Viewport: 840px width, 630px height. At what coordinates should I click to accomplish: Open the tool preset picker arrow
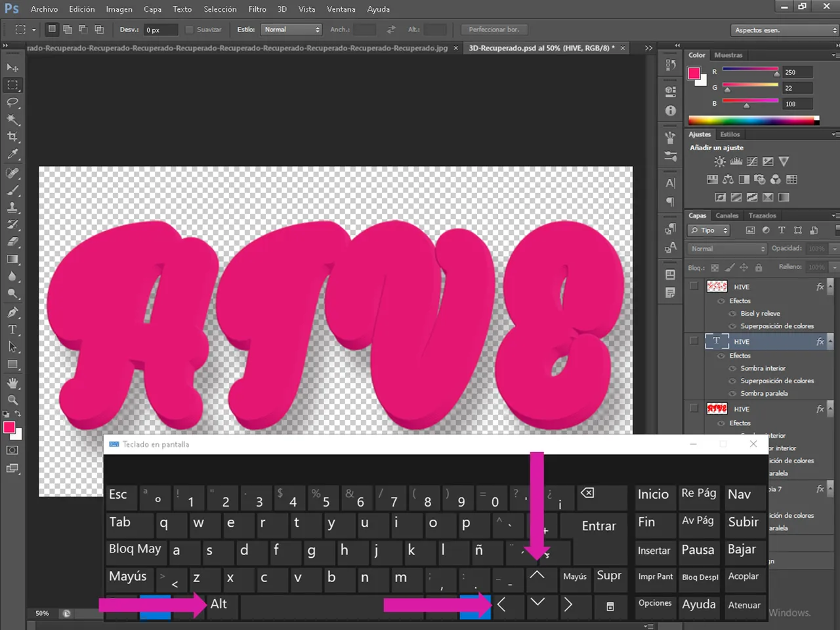(33, 30)
